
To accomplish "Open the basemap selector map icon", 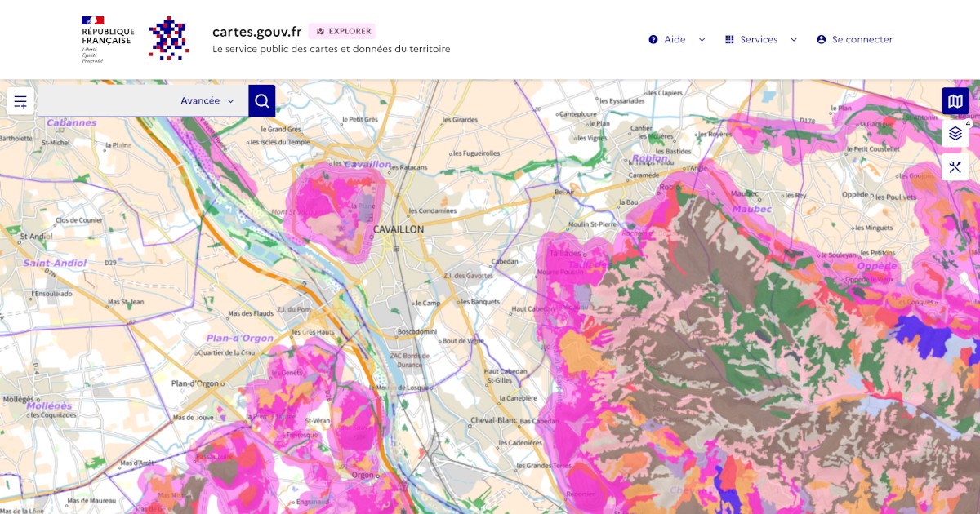I will tap(955, 101).
